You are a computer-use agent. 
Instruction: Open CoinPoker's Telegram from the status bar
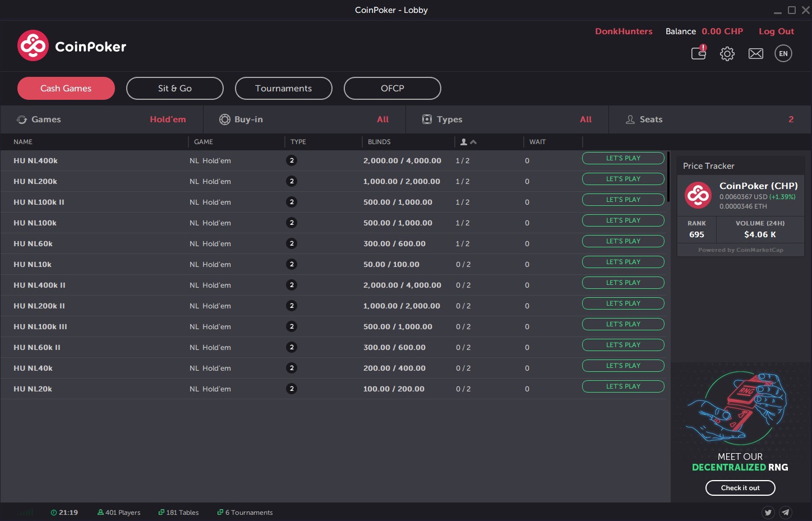(786, 512)
